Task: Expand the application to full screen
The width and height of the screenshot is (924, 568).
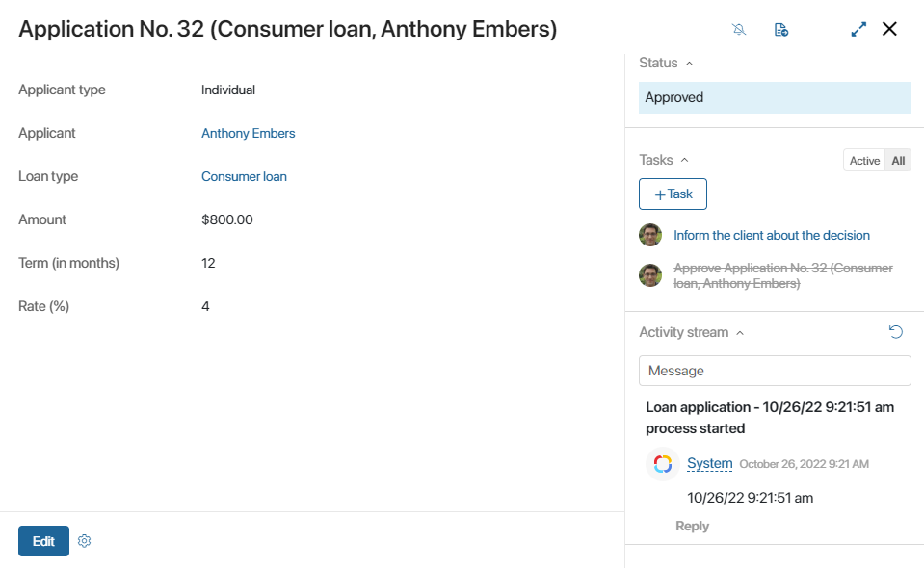Action: coord(858,30)
